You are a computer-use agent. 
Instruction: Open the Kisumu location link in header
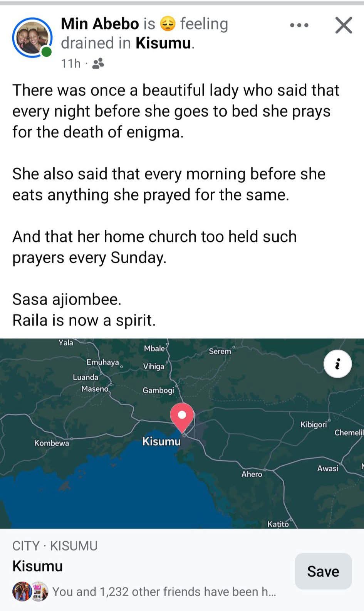(x=163, y=43)
